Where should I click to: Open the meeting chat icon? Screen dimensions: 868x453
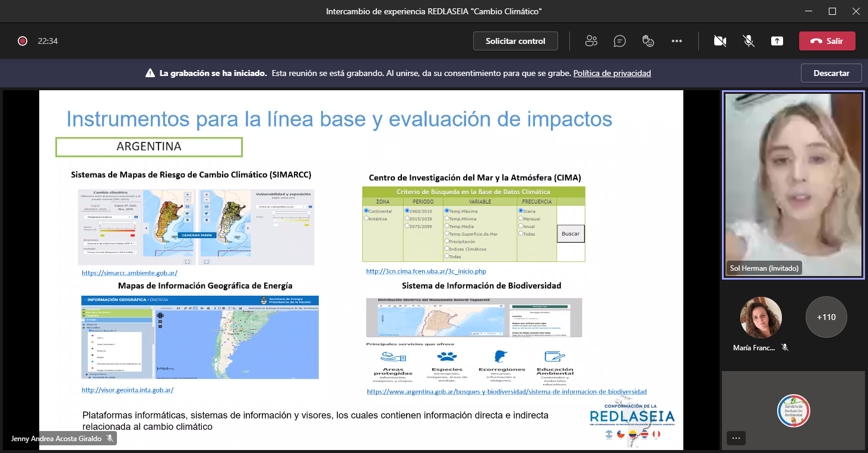click(x=620, y=41)
